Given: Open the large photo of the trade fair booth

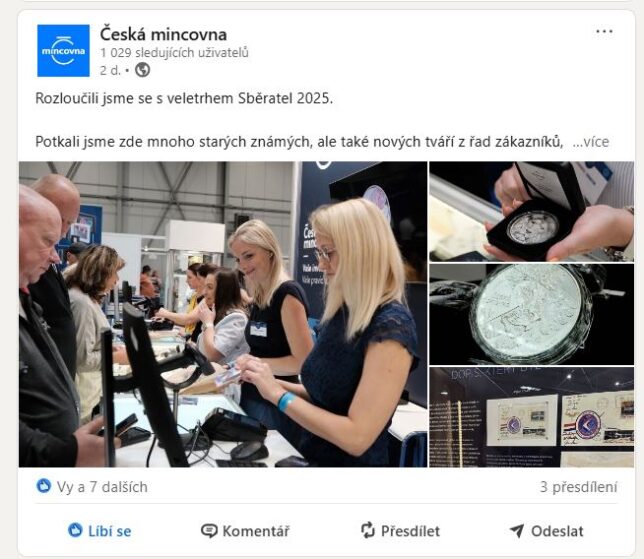Looking at the screenshot, I should 223,314.
